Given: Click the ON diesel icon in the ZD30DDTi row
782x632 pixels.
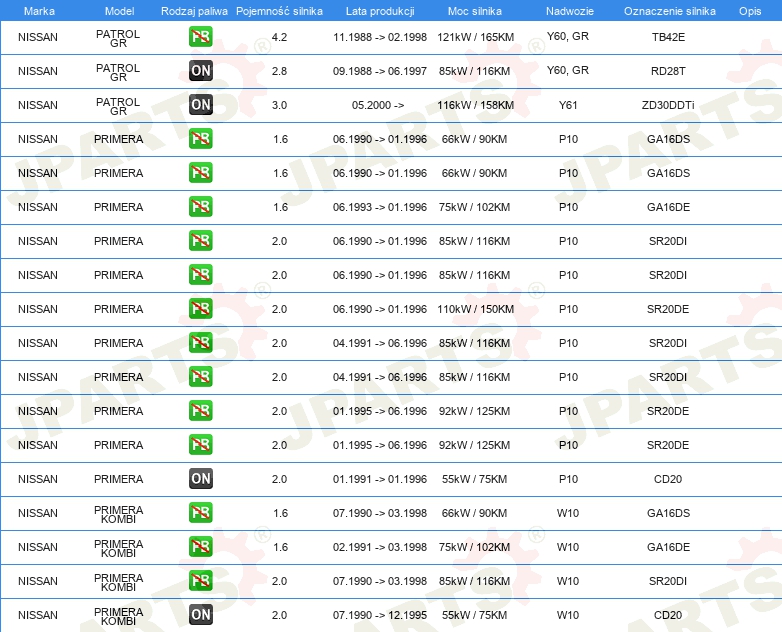Looking at the screenshot, I should pos(200,104).
